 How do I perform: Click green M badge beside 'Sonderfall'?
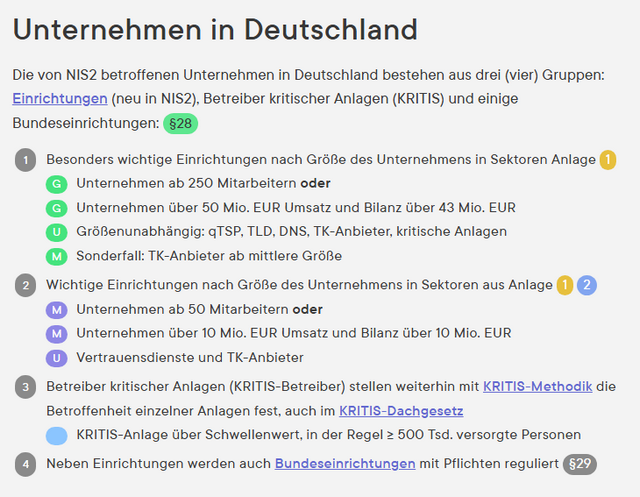pos(57,256)
